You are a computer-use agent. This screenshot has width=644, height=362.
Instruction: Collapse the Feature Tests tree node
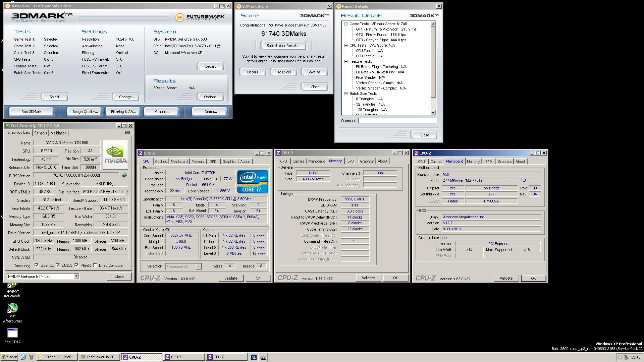(346, 61)
